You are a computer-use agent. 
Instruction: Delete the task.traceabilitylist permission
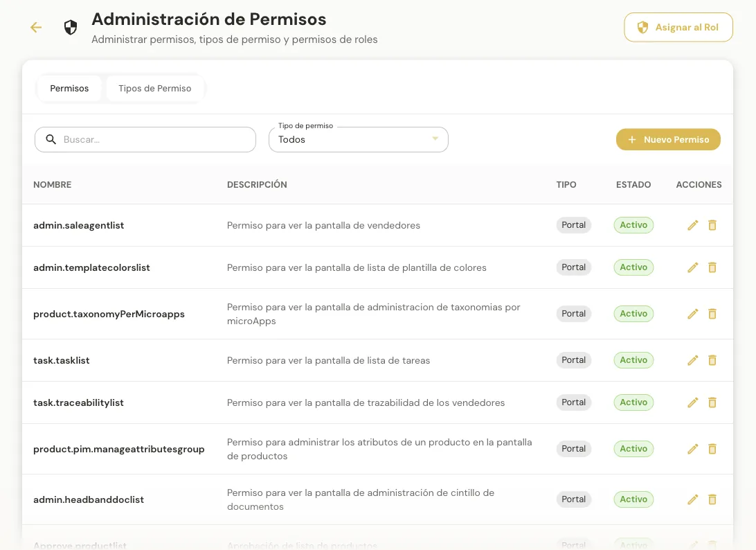pyautogui.click(x=712, y=402)
